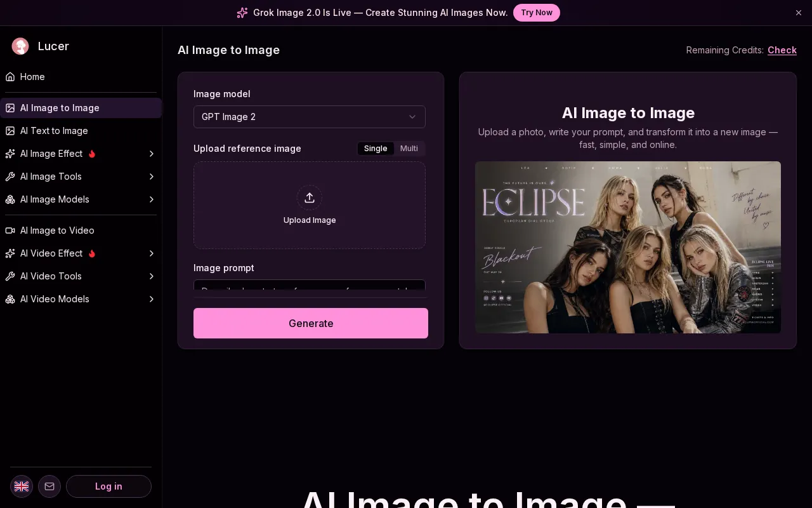The width and height of the screenshot is (812, 508).
Task: Open the Image model dropdown
Action: [x=310, y=117]
